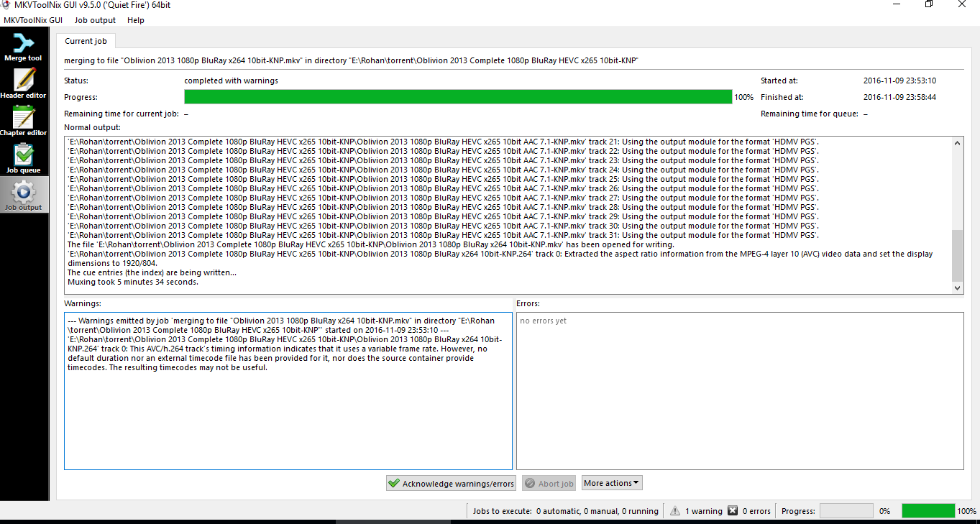Click the total queue progress bar in status bar
980x524 pixels.
(x=928, y=511)
